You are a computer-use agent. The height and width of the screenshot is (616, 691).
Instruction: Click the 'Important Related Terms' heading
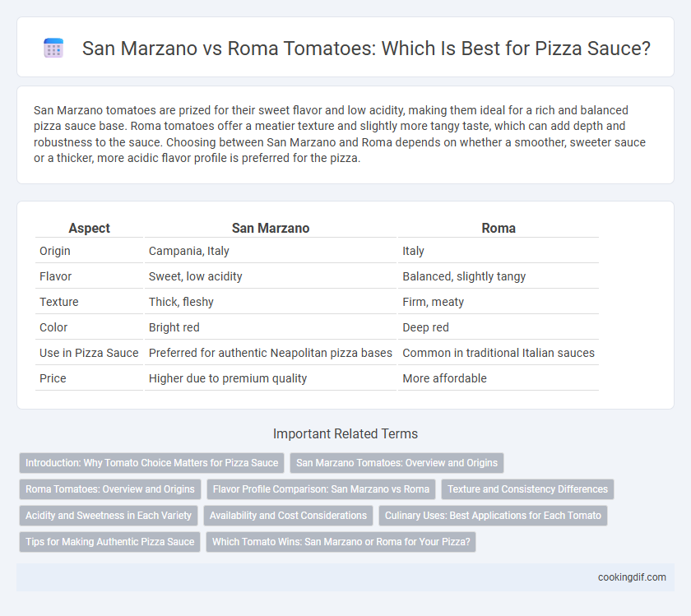[345, 433]
